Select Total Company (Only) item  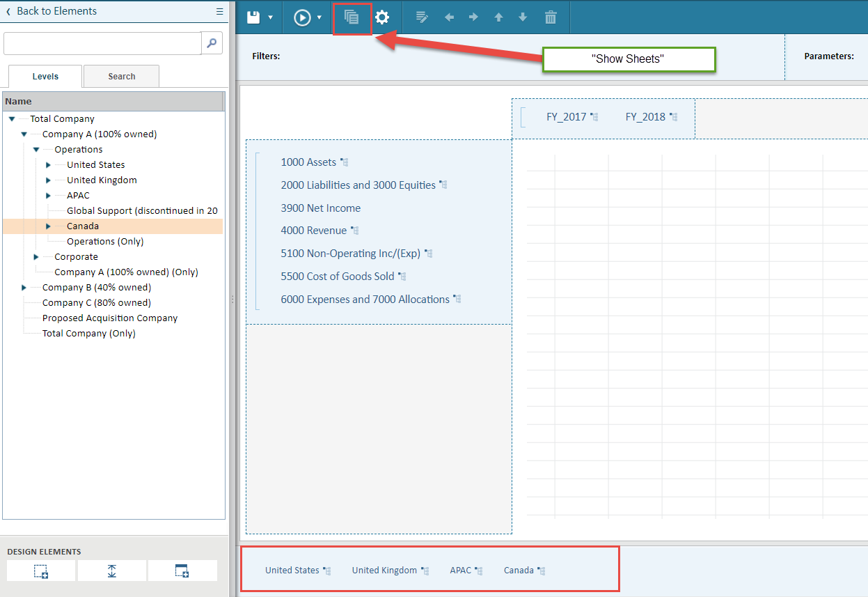click(89, 334)
